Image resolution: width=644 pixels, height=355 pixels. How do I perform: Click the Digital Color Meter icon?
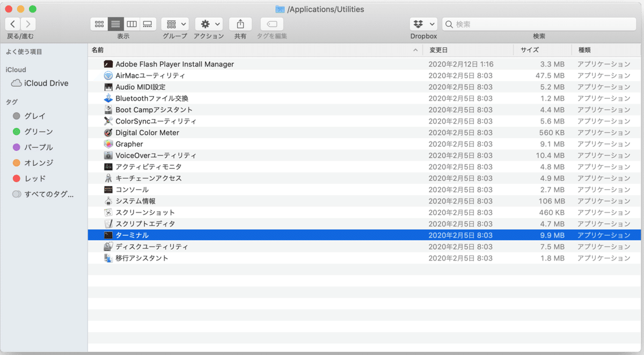[108, 133]
